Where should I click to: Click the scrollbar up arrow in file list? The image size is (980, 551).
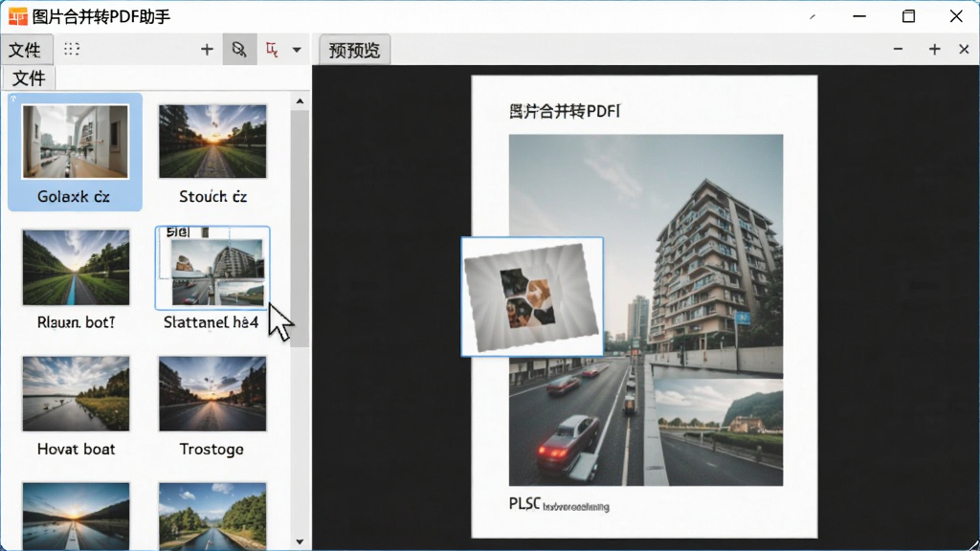[x=300, y=101]
